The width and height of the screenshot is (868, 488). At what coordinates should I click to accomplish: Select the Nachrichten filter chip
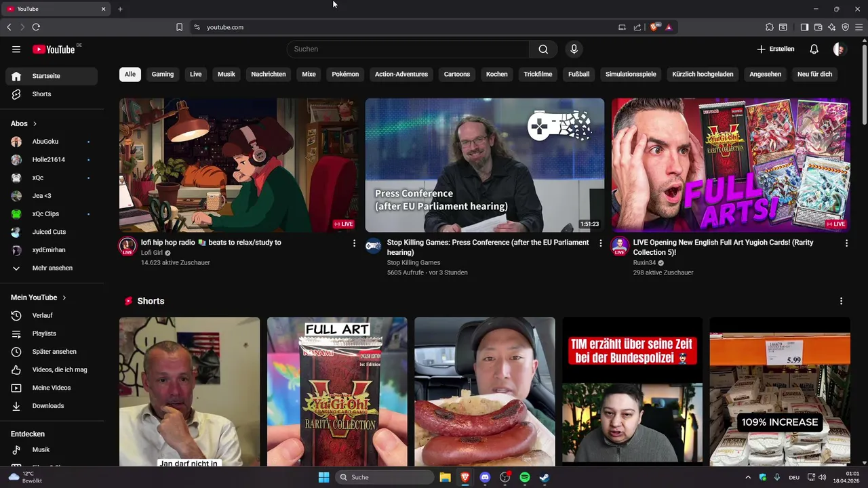tap(269, 74)
